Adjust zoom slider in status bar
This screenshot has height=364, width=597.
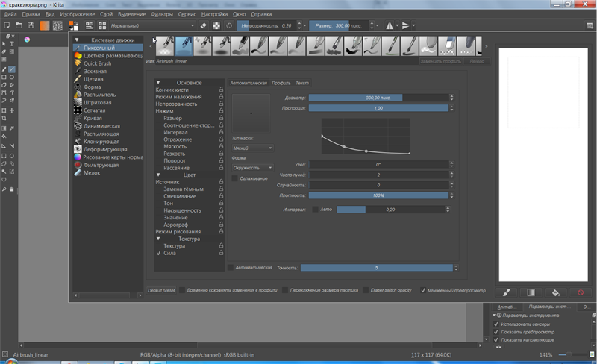(572, 354)
